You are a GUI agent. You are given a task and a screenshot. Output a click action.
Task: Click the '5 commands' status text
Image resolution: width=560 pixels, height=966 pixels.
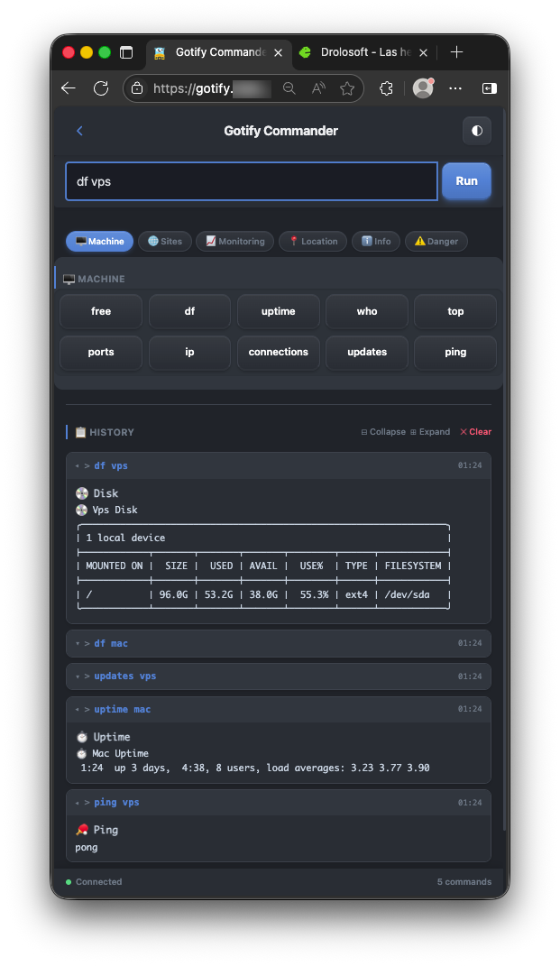464,881
